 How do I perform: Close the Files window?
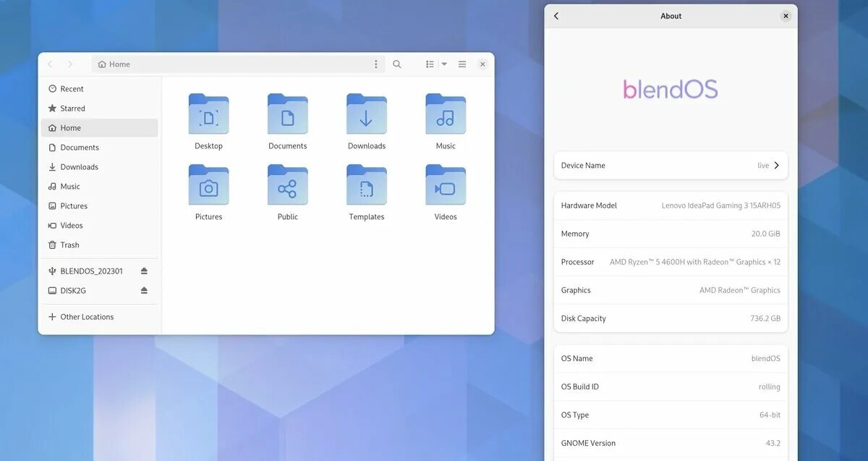[x=482, y=64]
